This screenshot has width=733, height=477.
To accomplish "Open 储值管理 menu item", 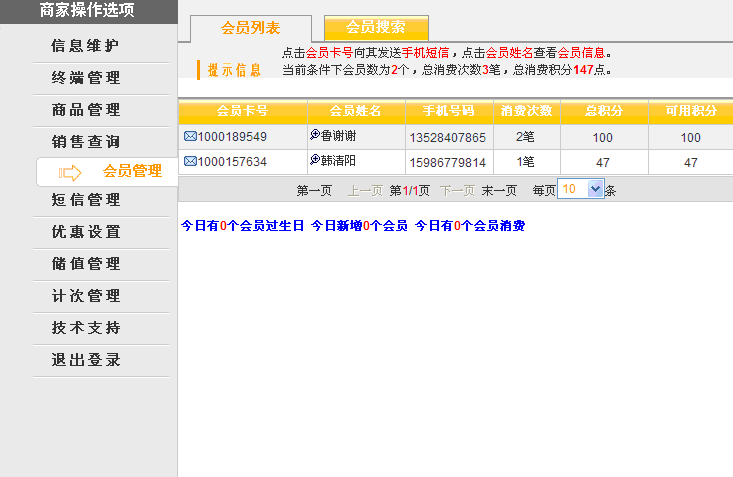I will pyautogui.click(x=86, y=264).
